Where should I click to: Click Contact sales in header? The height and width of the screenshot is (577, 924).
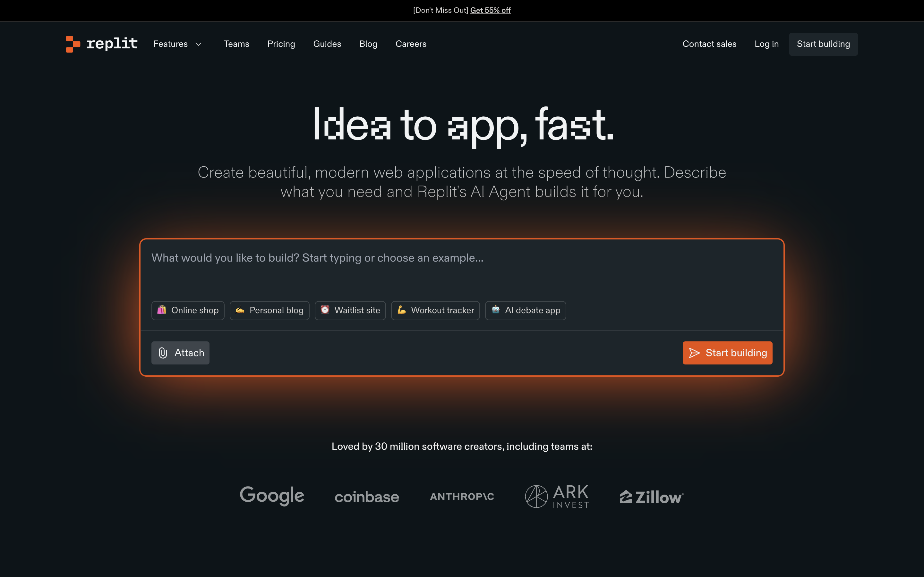[x=709, y=44]
